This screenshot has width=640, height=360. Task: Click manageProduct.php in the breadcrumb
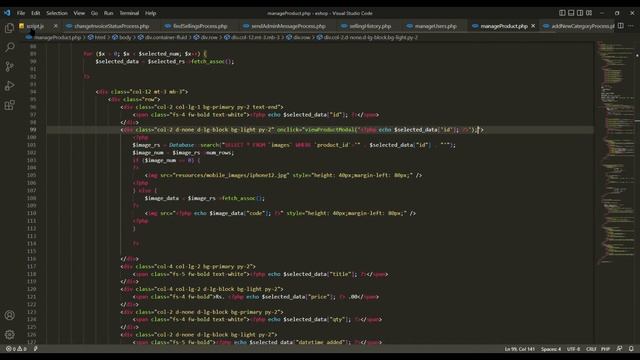(x=57, y=38)
